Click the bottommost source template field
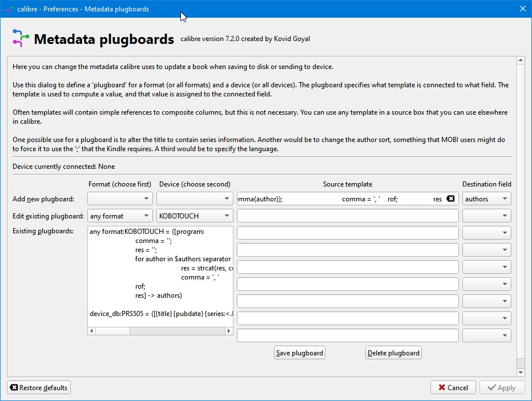This screenshot has height=401, width=532. 348,335
